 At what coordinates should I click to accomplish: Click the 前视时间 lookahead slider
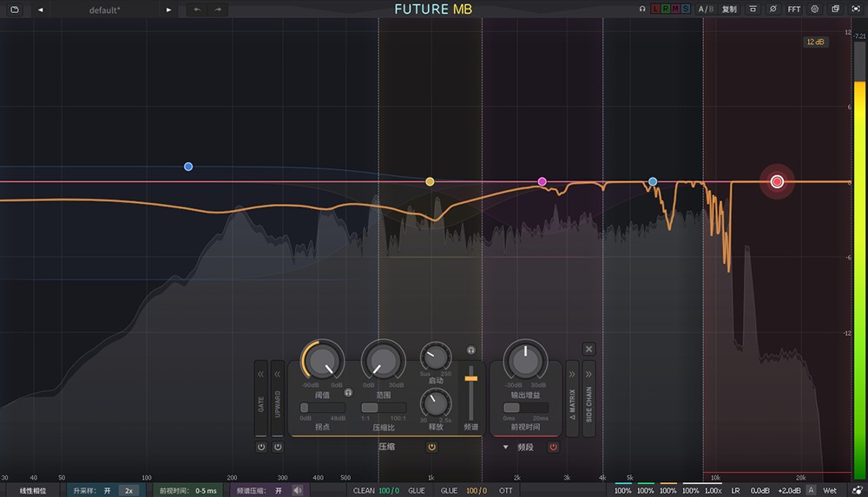click(526, 408)
